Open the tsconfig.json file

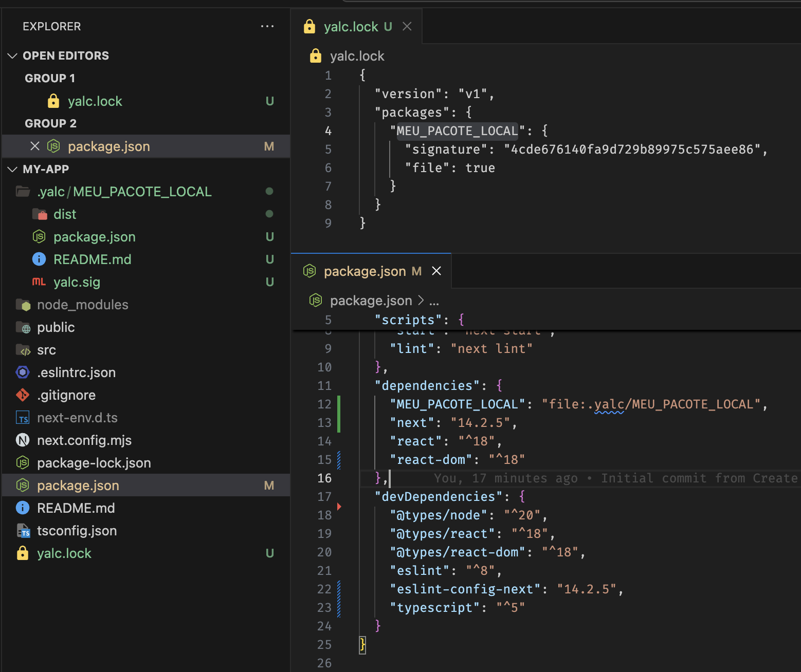(147, 531)
